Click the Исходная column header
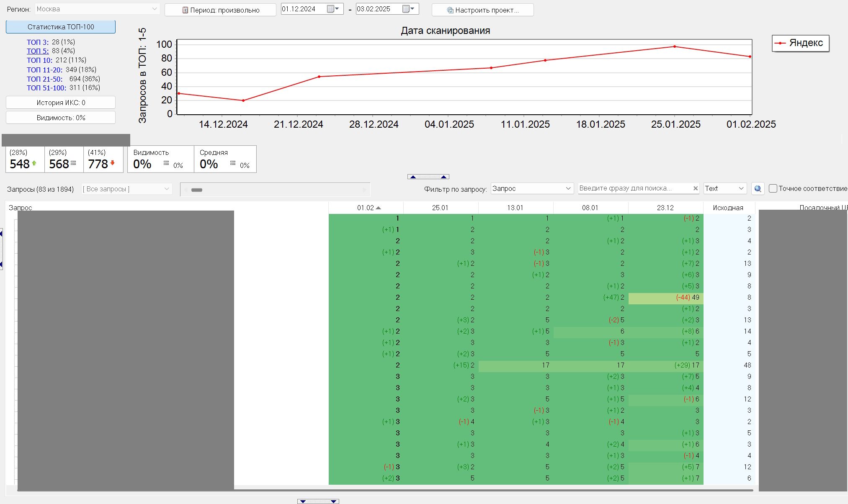This screenshot has width=848, height=504. coord(728,208)
